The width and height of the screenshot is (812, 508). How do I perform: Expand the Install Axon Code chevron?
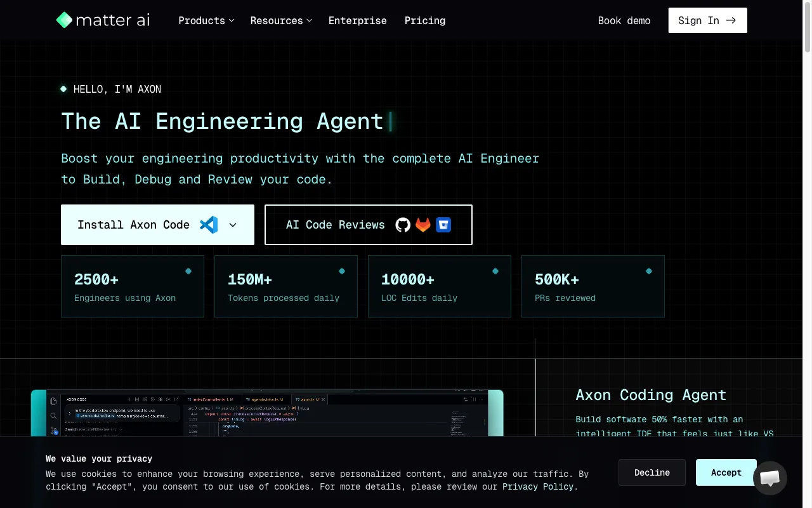tap(233, 225)
